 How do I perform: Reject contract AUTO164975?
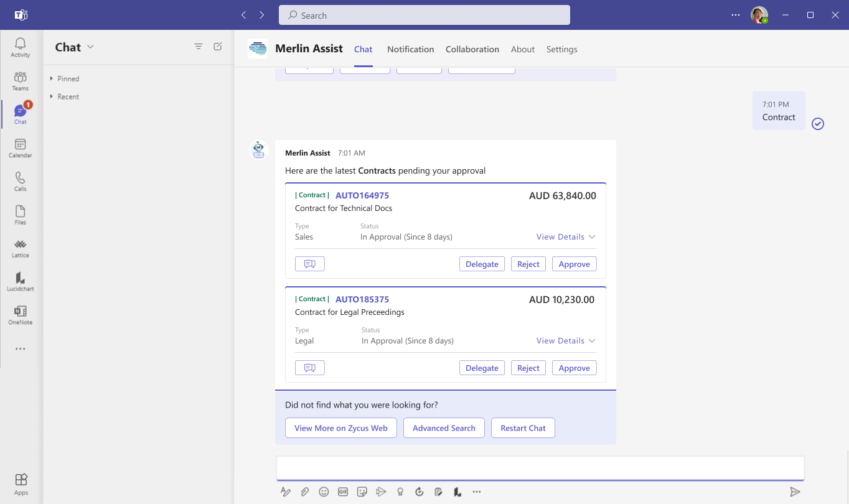[x=528, y=264]
